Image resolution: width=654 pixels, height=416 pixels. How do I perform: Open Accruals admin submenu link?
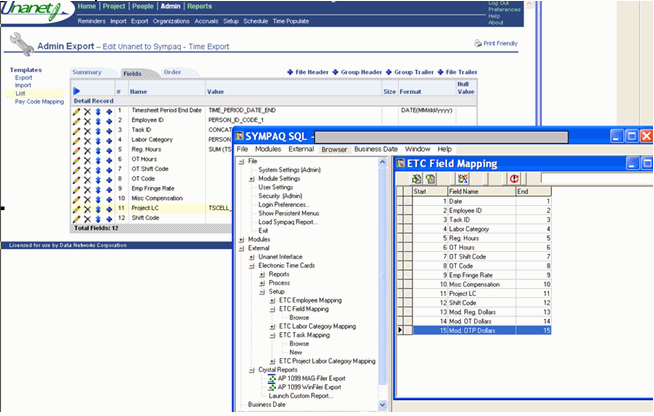pos(206,21)
